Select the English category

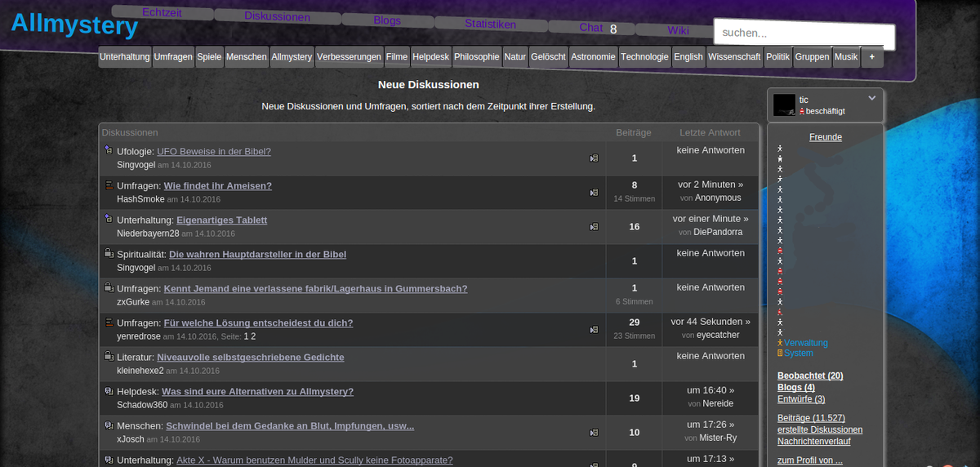[x=688, y=57]
